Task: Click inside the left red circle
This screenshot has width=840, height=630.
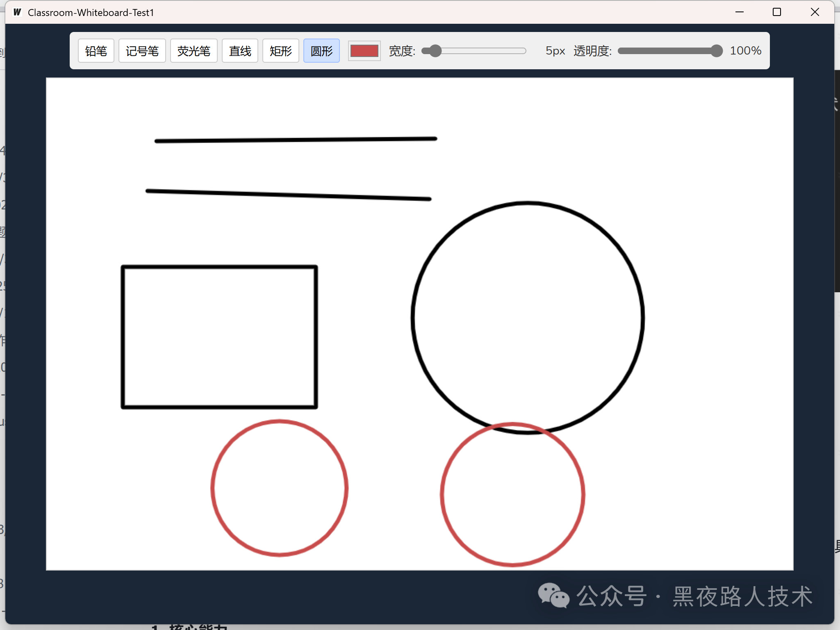Action: (x=279, y=488)
